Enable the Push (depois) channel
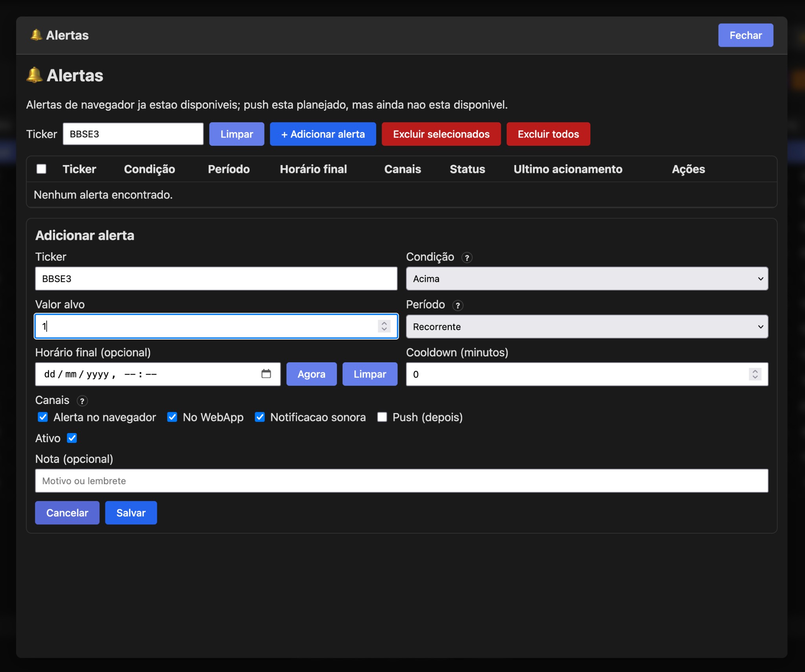Viewport: 805px width, 672px height. click(382, 417)
